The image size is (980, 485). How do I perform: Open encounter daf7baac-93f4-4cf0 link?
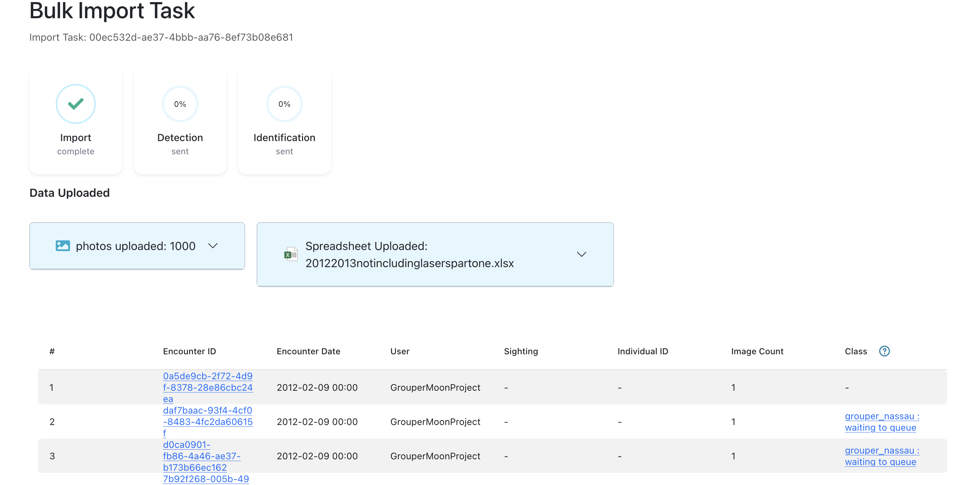(x=208, y=421)
